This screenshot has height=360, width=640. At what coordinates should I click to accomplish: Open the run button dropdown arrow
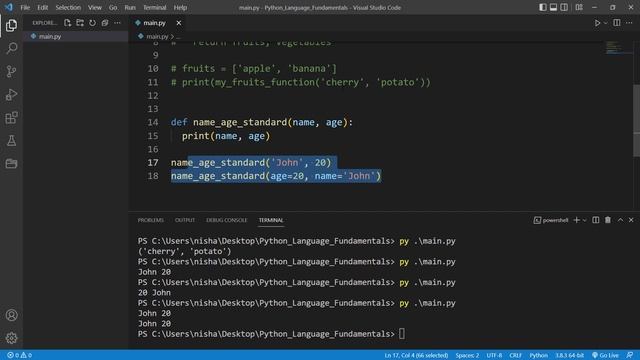(x=605, y=23)
